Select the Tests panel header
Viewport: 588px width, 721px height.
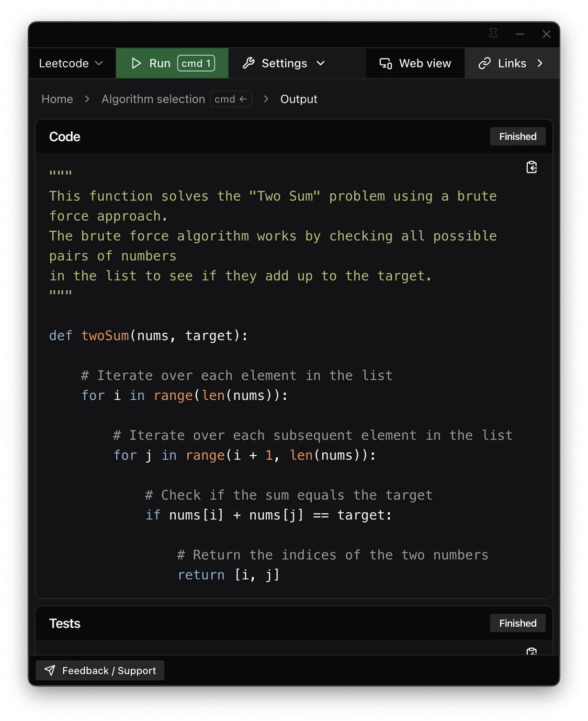(64, 623)
